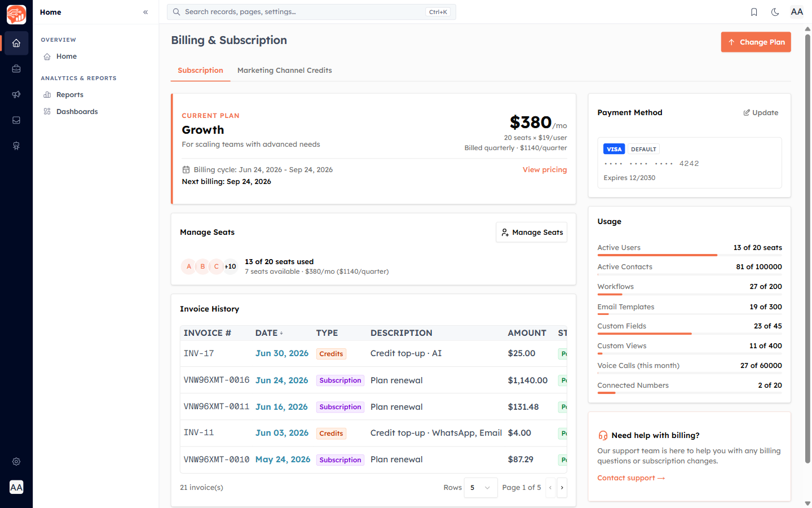Collapse the sidebar with the double chevron
Screen dimensions: 812x508
click(145, 12)
